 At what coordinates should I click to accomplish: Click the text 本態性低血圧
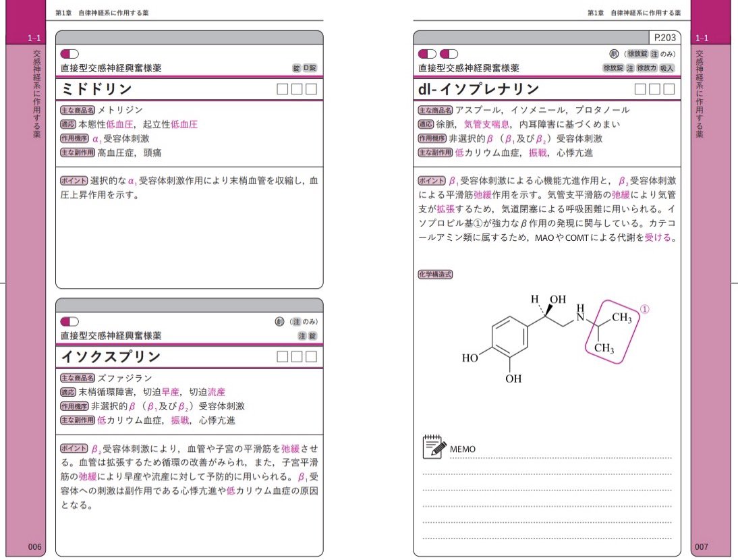(105, 124)
